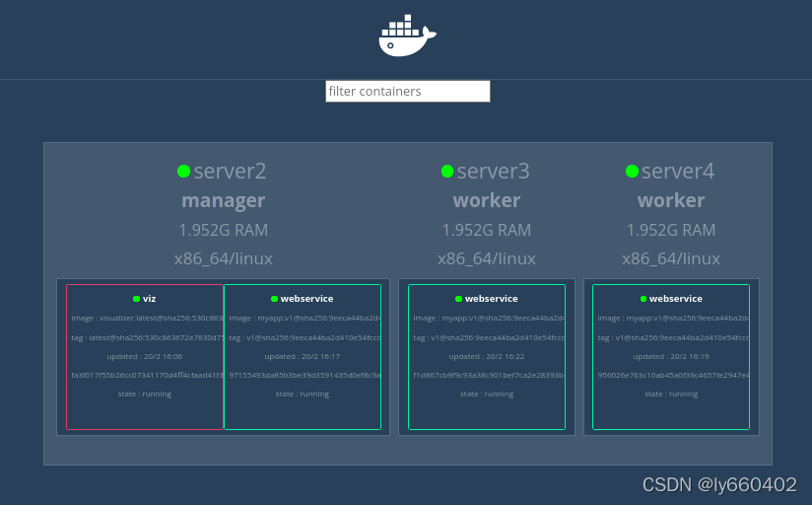The width and height of the screenshot is (812, 505).
Task: Click the green status dot beside server2
Action: [x=184, y=171]
